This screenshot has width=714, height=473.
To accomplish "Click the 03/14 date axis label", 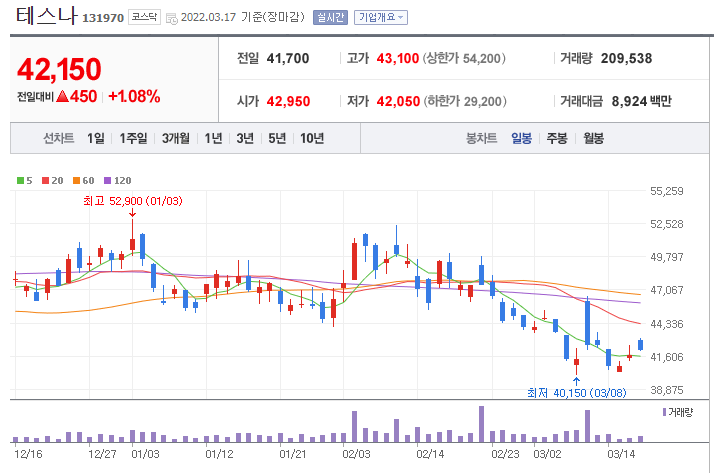I will coord(621,454).
